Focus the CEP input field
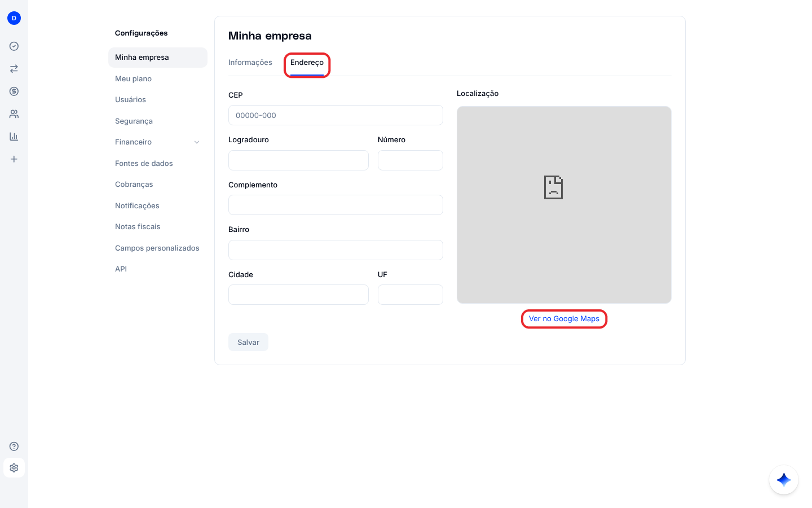Viewport: 812px width, 508px height. (336, 115)
